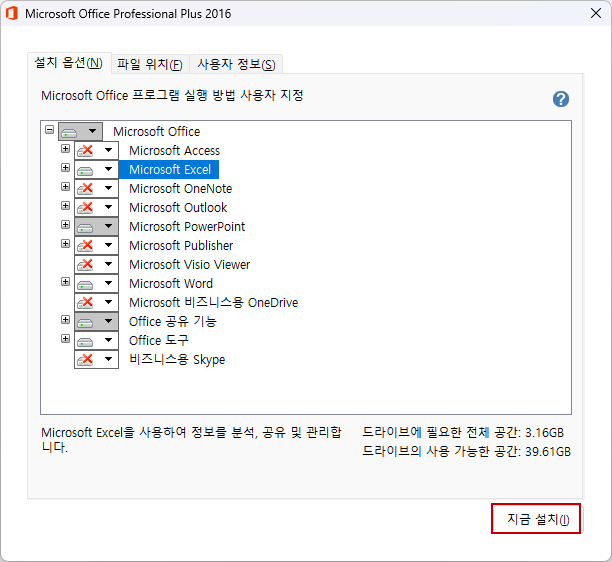Switch to the 파일 위치(F) tab
612x562 pixels.
(150, 64)
